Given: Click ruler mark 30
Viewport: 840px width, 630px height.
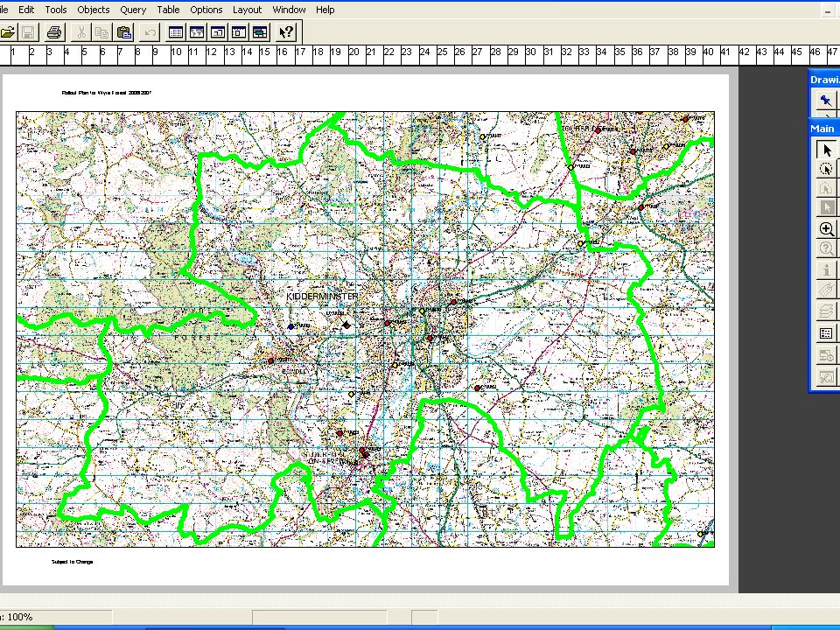Looking at the screenshot, I should (x=531, y=52).
